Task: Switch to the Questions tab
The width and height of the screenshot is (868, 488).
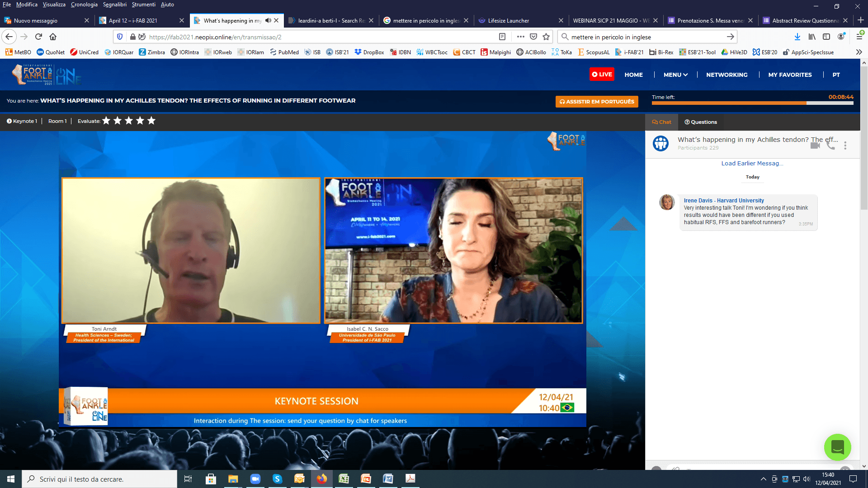Action: (x=701, y=122)
